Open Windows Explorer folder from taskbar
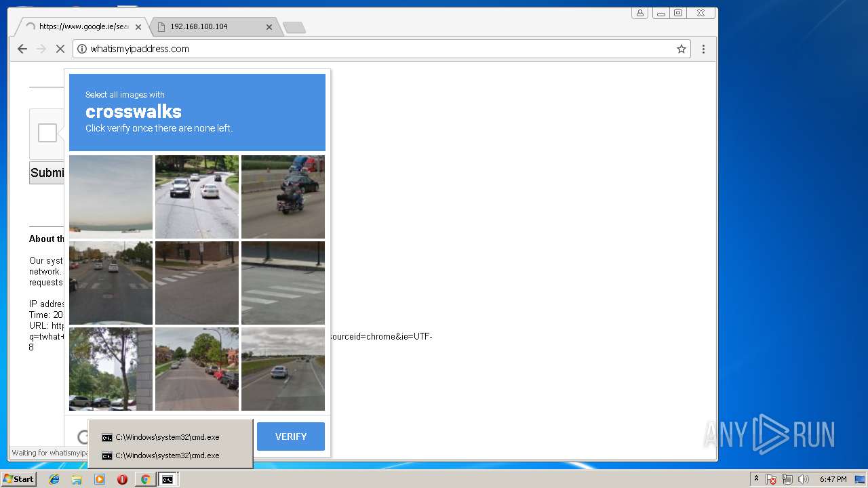 coord(77,479)
